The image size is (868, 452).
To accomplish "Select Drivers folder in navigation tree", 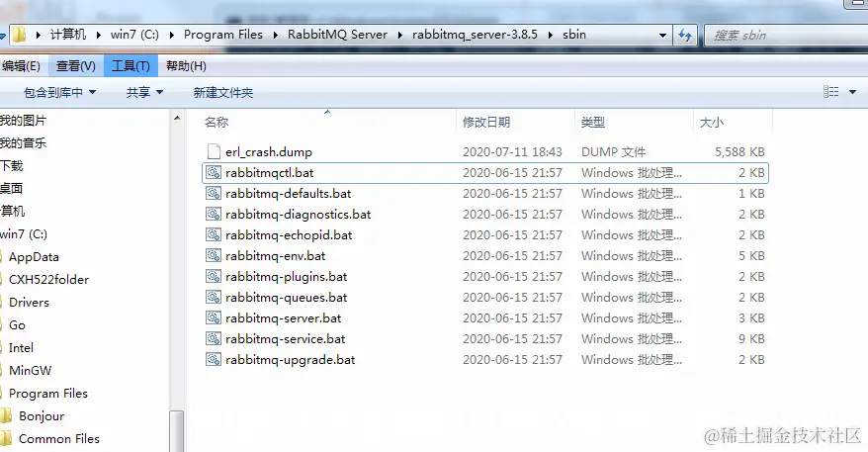I will (29, 302).
